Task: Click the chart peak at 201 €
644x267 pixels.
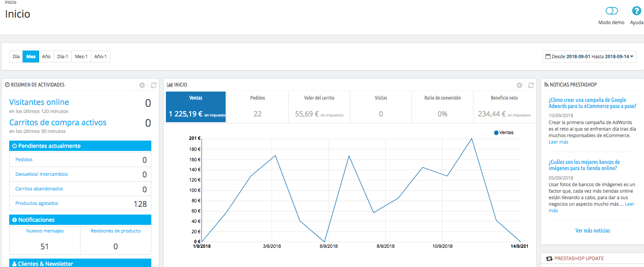Action: tap(472, 139)
